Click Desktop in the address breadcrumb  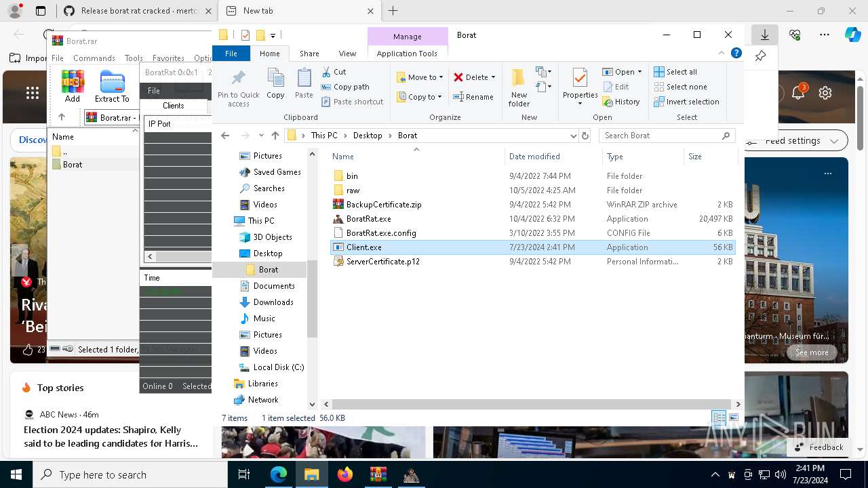pos(368,136)
